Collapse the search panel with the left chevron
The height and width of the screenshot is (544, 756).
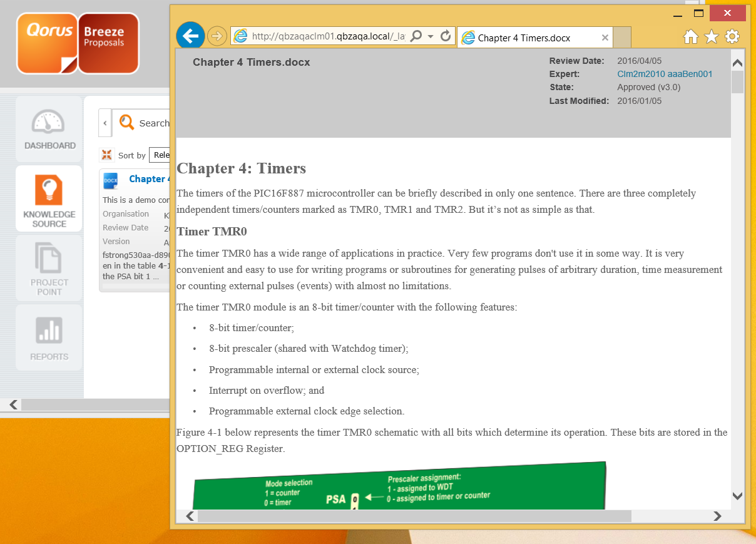[105, 123]
